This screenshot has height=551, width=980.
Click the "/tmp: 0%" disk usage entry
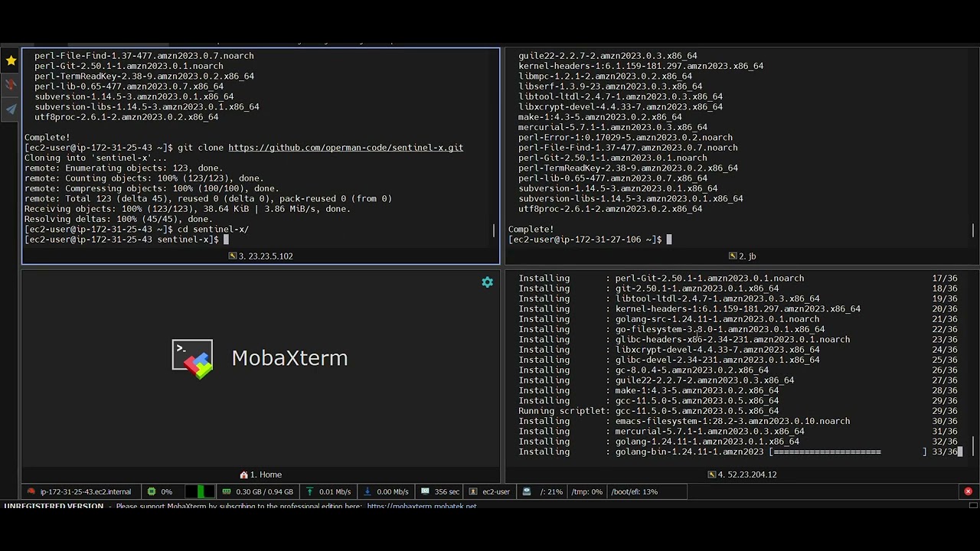[x=586, y=491]
